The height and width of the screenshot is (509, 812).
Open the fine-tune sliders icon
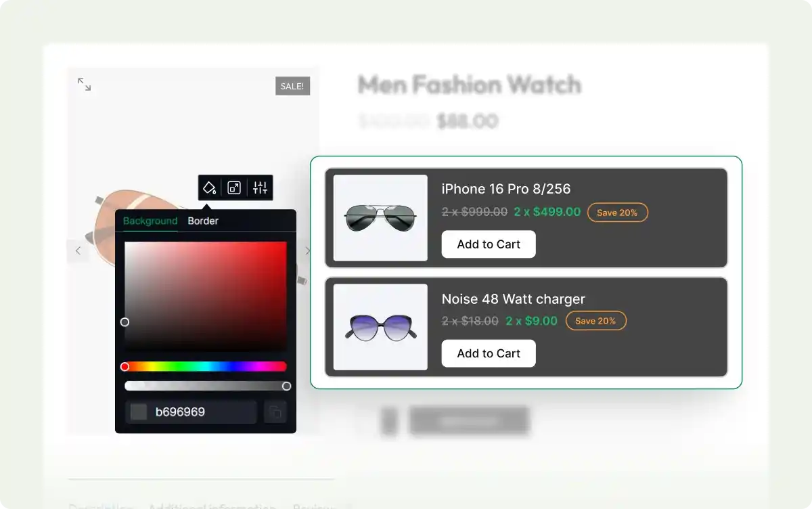tap(261, 188)
